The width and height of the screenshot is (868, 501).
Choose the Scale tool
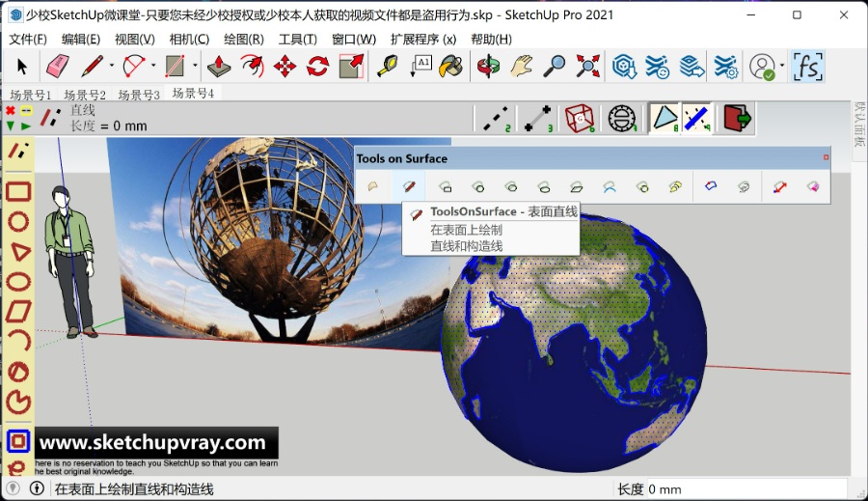pyautogui.click(x=351, y=67)
